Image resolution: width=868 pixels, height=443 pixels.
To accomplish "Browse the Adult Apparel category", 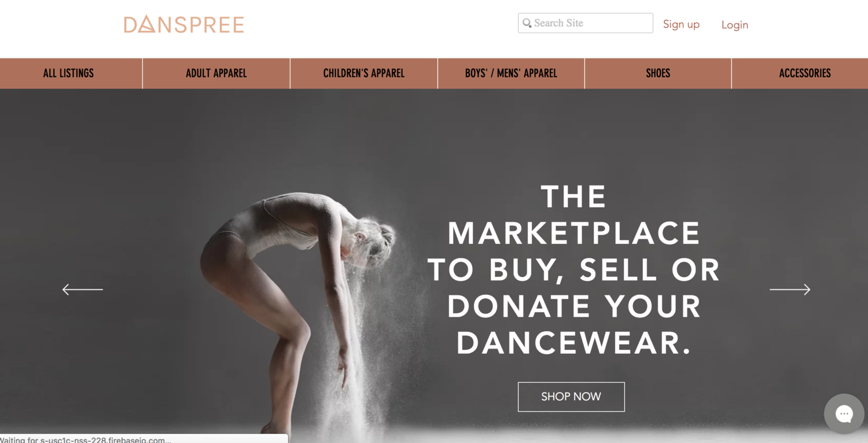I will point(216,73).
